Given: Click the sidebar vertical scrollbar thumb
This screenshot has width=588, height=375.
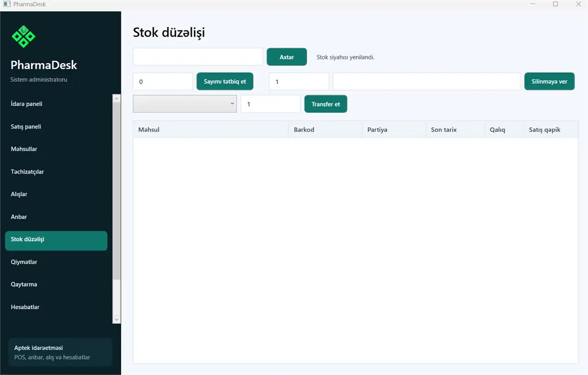Looking at the screenshot, I should (117, 191).
